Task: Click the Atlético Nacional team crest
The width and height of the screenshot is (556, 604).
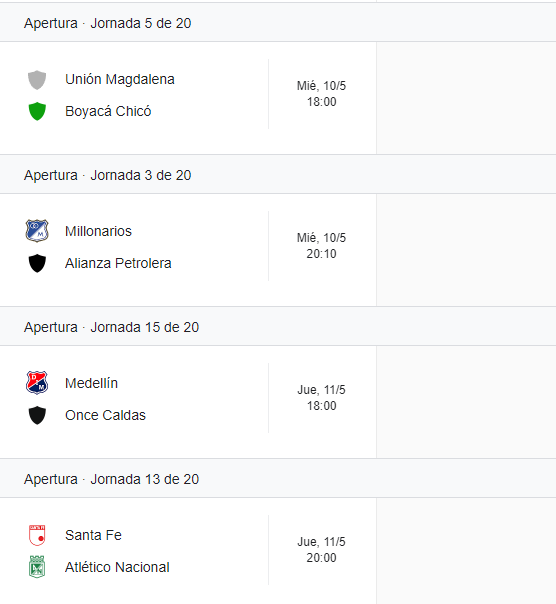Action: pos(37,567)
